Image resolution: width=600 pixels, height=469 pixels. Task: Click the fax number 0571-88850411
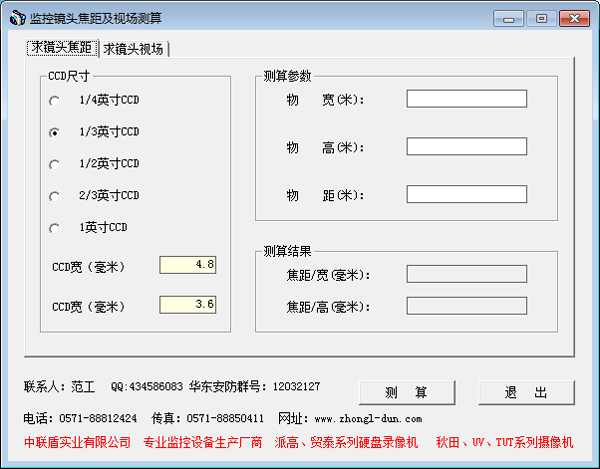pyautogui.click(x=225, y=419)
